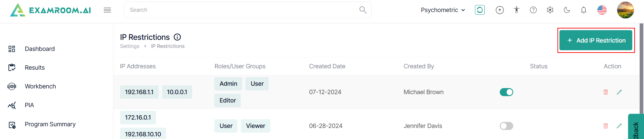Click the Add IP Restriction button
Screen dimensions: 644x139
click(x=596, y=41)
